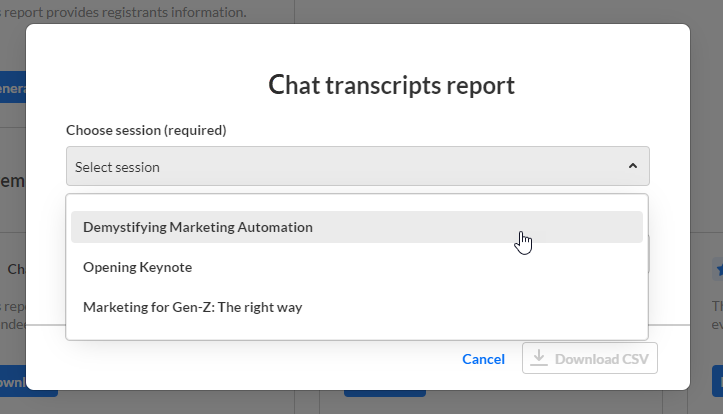Viewport: 723px width, 414px height.
Task: Choose Demystifying Marketing Automation session
Action: tap(198, 227)
